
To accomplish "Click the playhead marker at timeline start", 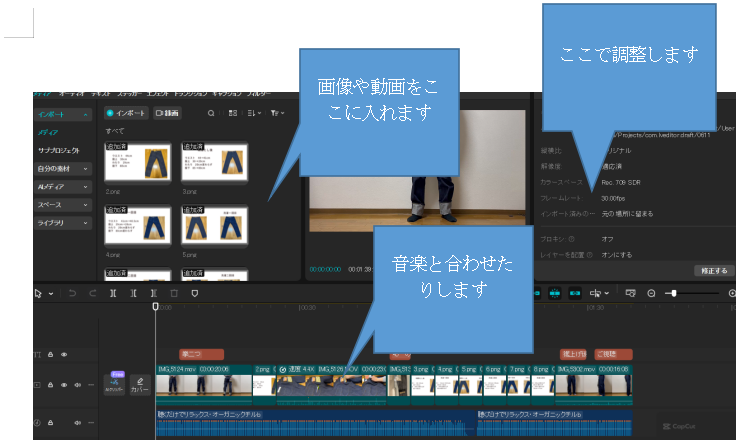I will pyautogui.click(x=155, y=306).
